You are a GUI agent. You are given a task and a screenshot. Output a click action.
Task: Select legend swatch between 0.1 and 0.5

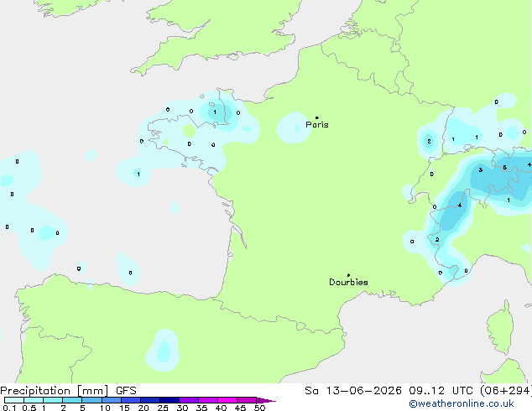click(14, 400)
